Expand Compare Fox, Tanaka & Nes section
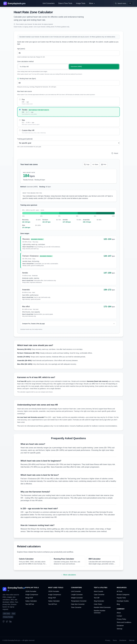The height and width of the screenshot is (644, 137). click(x=68, y=324)
